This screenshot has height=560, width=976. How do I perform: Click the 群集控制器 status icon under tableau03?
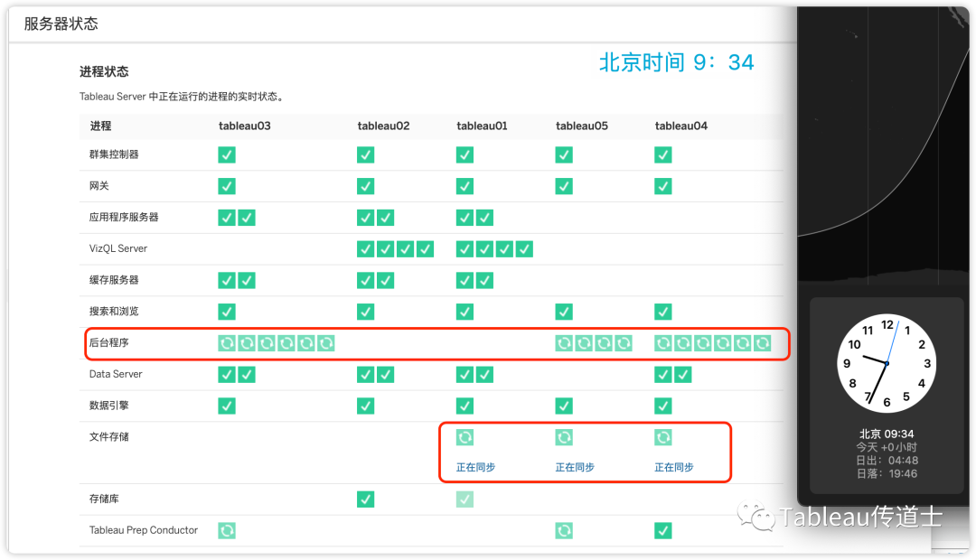coord(226,154)
